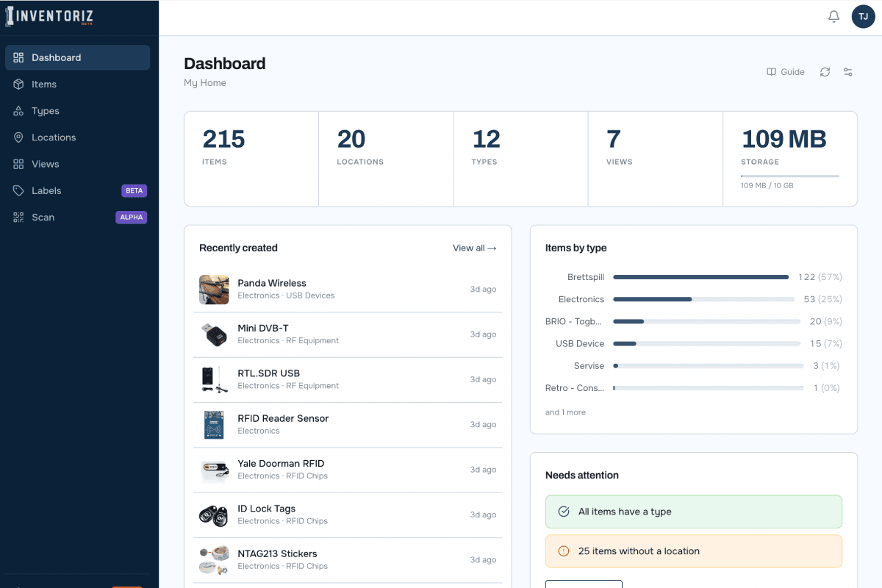882x588 pixels.
Task: Click the Electronics row in Items by type
Action: 694,299
